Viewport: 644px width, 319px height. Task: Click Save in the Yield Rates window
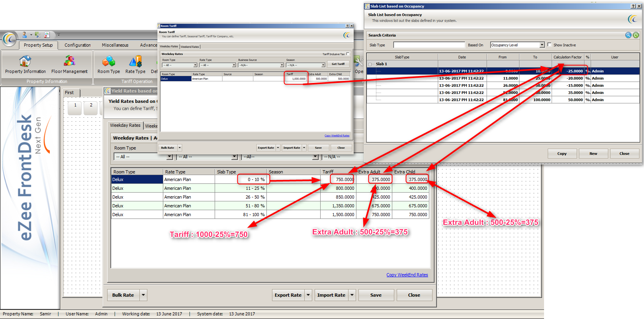click(x=376, y=295)
